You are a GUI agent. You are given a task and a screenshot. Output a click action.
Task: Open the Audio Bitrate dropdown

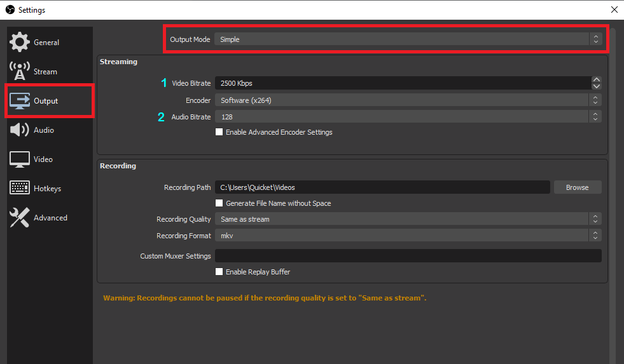(x=408, y=117)
